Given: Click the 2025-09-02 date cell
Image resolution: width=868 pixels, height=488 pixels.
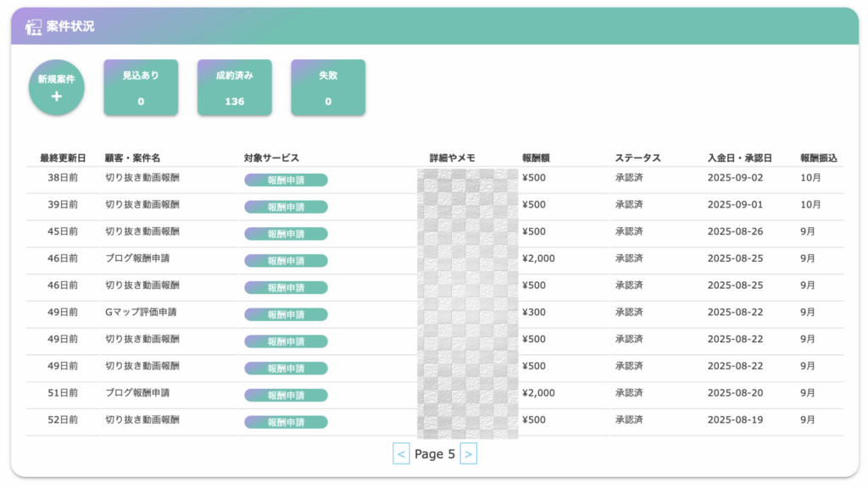Looking at the screenshot, I should click(735, 178).
